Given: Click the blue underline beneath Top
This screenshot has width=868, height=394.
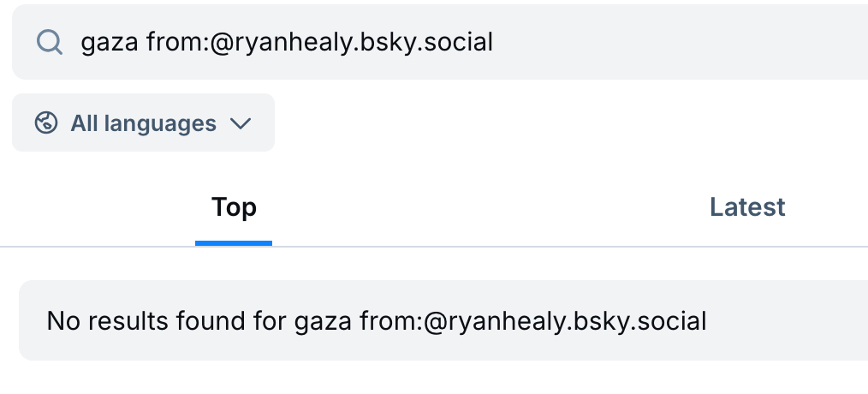Looking at the screenshot, I should (x=234, y=243).
